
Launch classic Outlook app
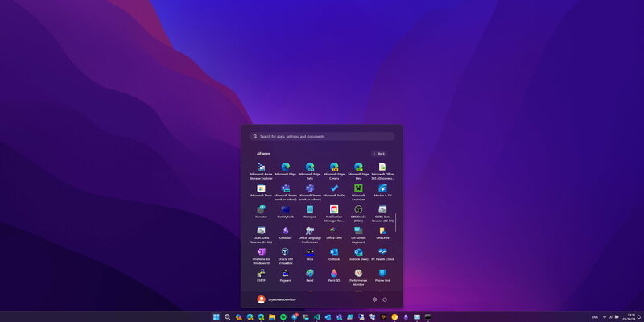tap(334, 254)
